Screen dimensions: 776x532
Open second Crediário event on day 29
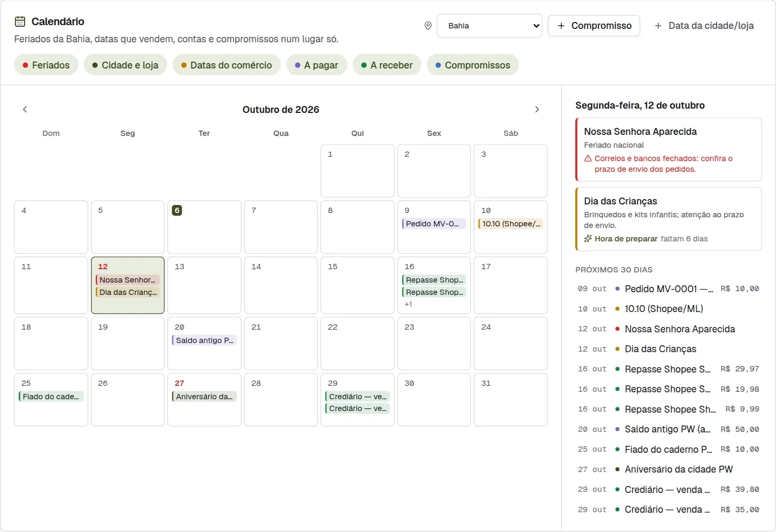(357, 408)
